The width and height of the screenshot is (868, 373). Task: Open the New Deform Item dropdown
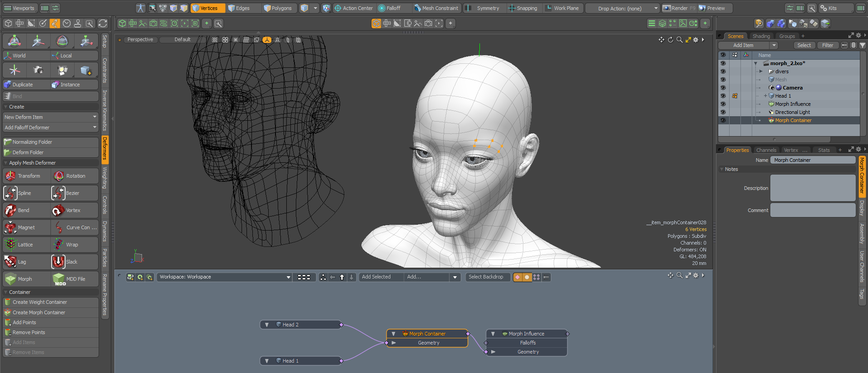pyautogui.click(x=50, y=117)
